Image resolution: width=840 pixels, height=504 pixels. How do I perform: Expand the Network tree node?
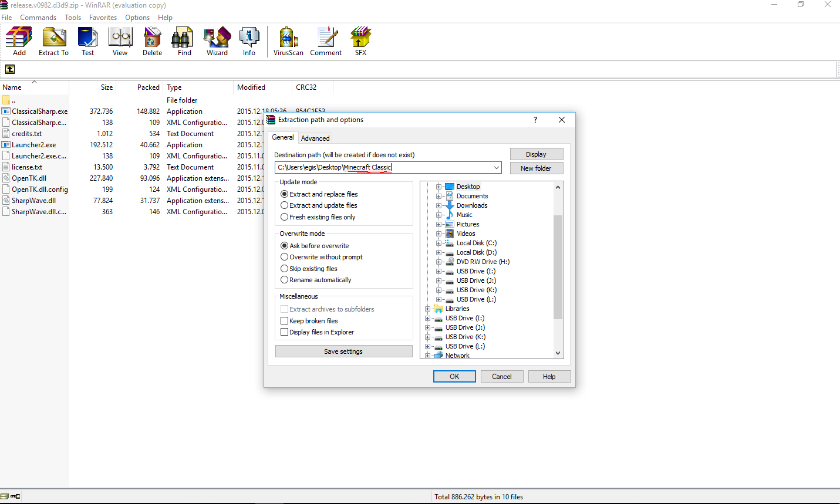pyautogui.click(x=427, y=356)
